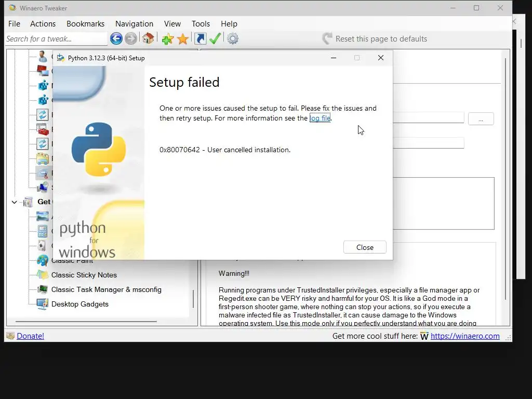Click the calculator tree icon
532x399 pixels.
[43, 231]
